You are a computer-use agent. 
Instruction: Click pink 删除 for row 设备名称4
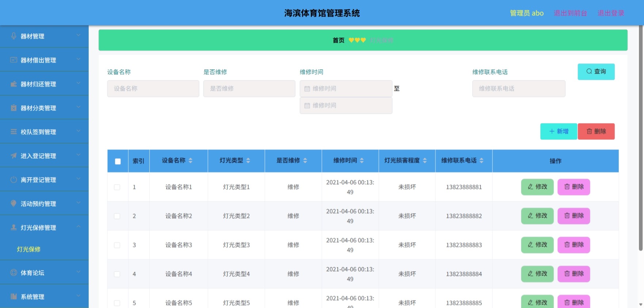[574, 274]
